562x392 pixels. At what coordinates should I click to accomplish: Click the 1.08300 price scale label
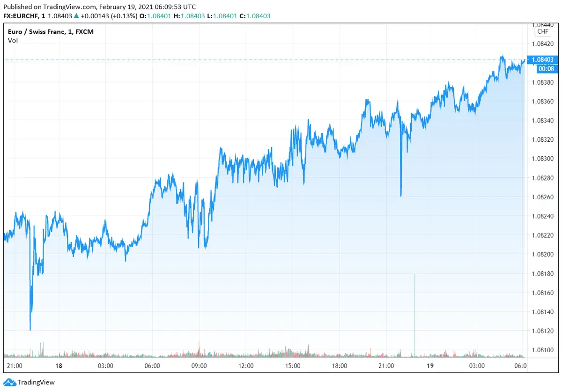pyautogui.click(x=542, y=159)
